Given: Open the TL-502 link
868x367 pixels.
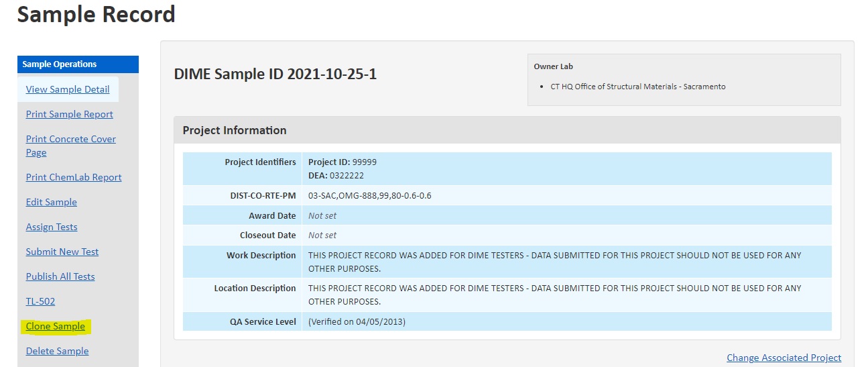Looking at the screenshot, I should (x=40, y=301).
